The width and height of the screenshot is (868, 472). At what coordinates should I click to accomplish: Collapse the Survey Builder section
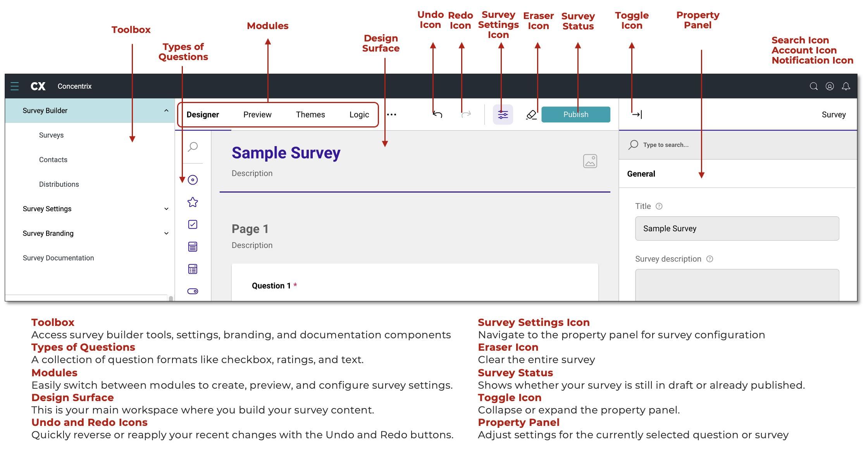pyautogui.click(x=166, y=111)
